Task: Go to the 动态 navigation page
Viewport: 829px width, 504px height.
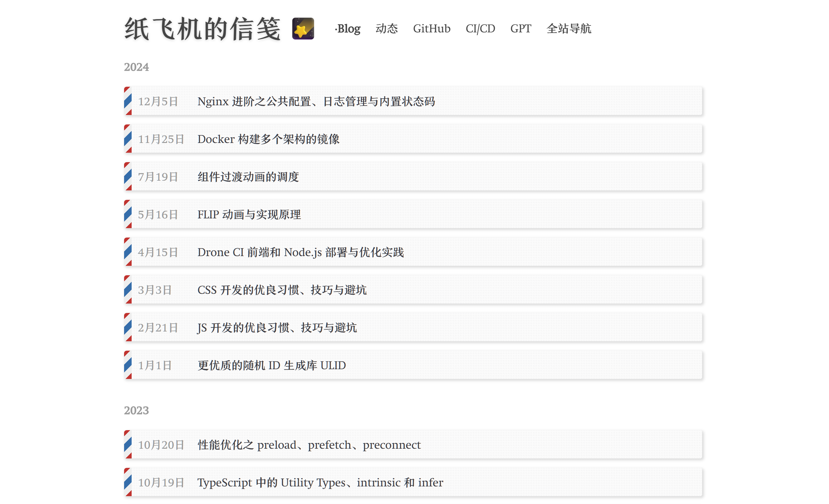Action: pyautogui.click(x=387, y=29)
